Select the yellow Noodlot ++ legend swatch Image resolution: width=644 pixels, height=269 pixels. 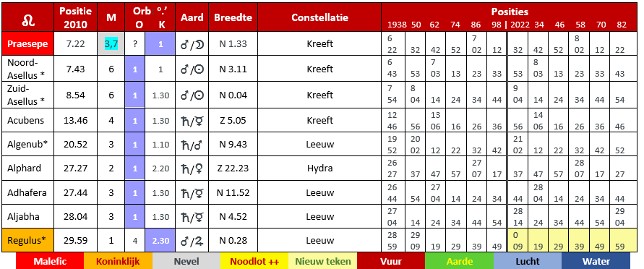[254, 261]
